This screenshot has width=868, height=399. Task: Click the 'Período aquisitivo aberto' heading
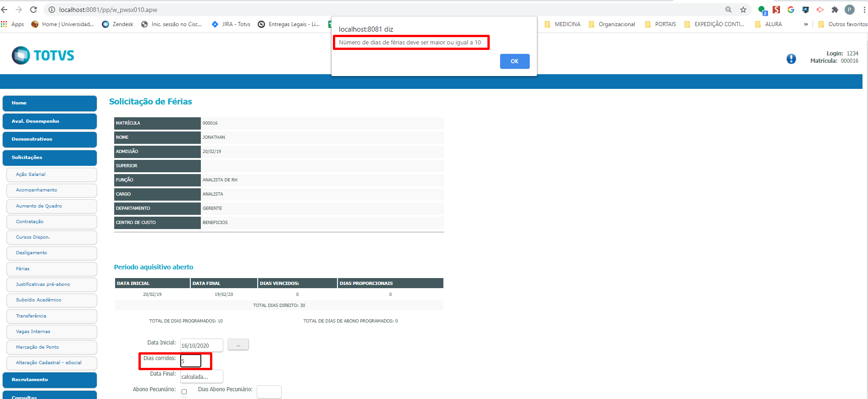coord(154,267)
